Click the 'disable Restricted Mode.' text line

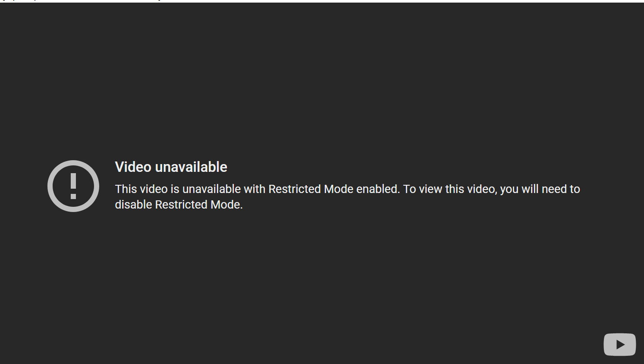[179, 205]
